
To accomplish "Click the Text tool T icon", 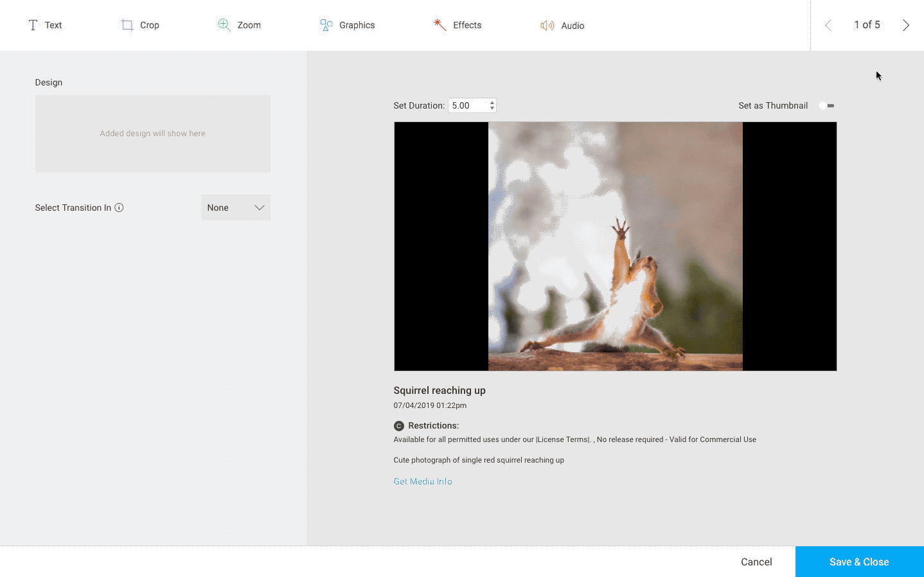I will (x=33, y=25).
